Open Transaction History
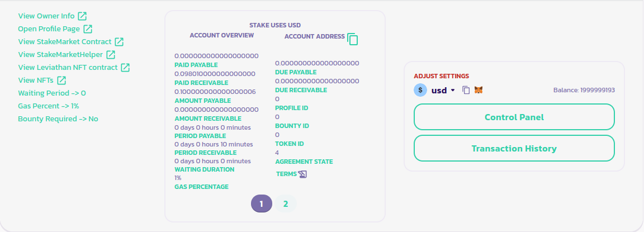 514,148
